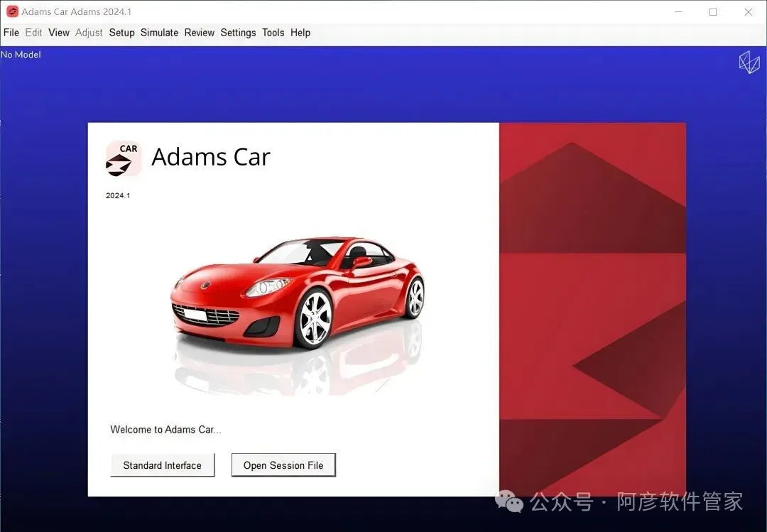767x532 pixels.
Task: Minimize the Adams Car window
Action: (678, 12)
